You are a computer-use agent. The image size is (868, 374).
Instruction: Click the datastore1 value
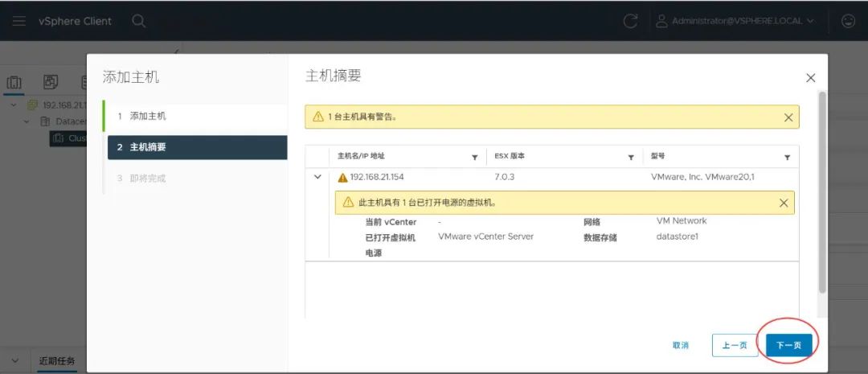point(677,236)
